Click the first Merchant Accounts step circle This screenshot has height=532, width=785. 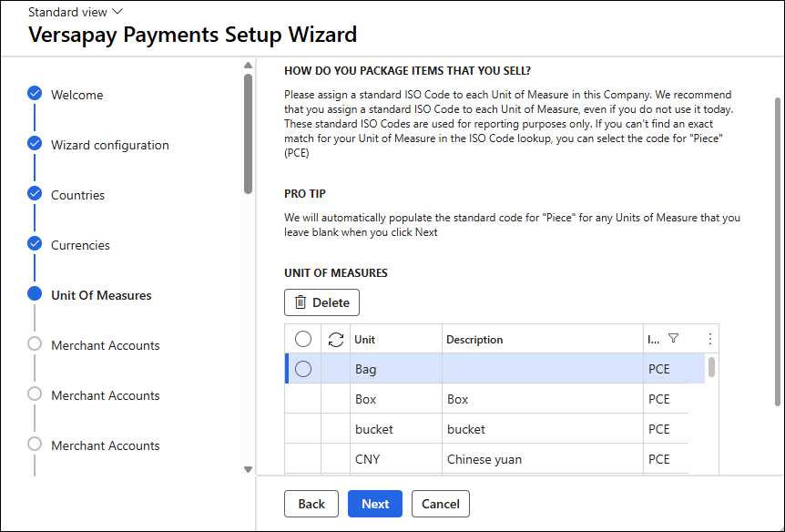pos(35,343)
